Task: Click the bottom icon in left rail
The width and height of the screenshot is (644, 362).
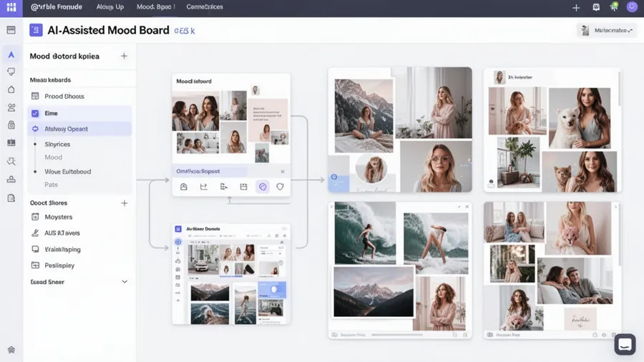Action: click(x=11, y=350)
